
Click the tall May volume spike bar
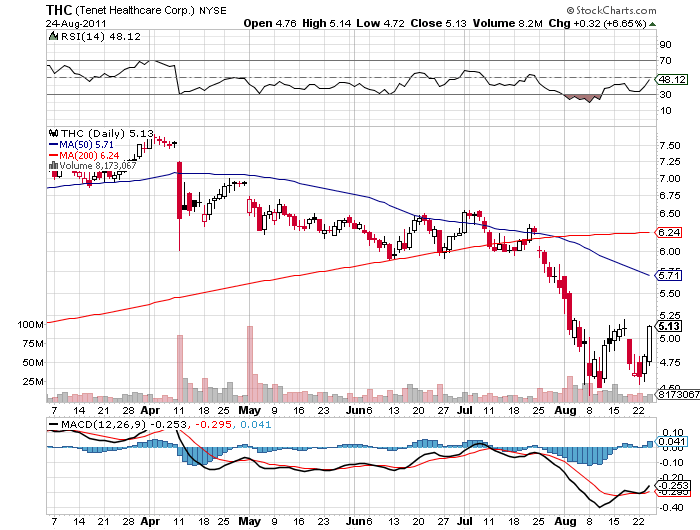pyautogui.click(x=250, y=364)
